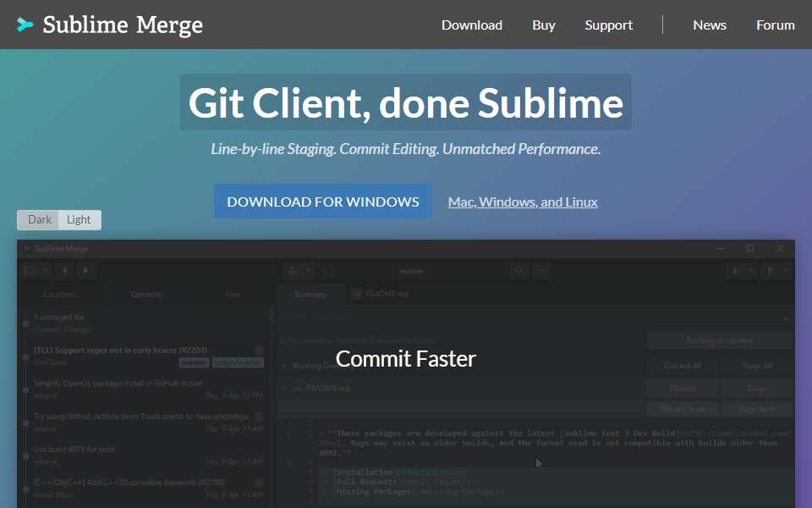Viewport: 812px width, 508px height.
Task: Collapse the README.md file disclosure arrow
Action: click(284, 389)
